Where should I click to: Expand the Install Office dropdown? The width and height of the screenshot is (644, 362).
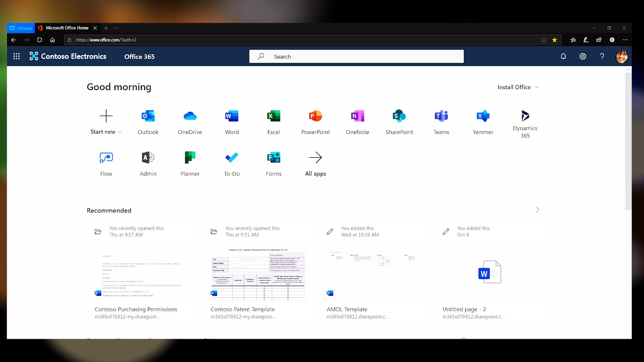518,87
